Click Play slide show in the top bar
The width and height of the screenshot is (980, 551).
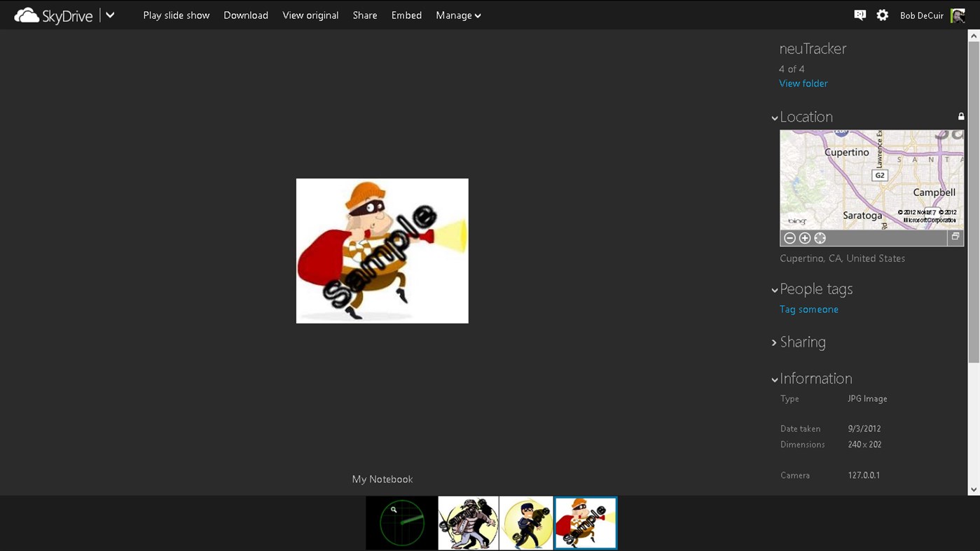click(x=176, y=15)
